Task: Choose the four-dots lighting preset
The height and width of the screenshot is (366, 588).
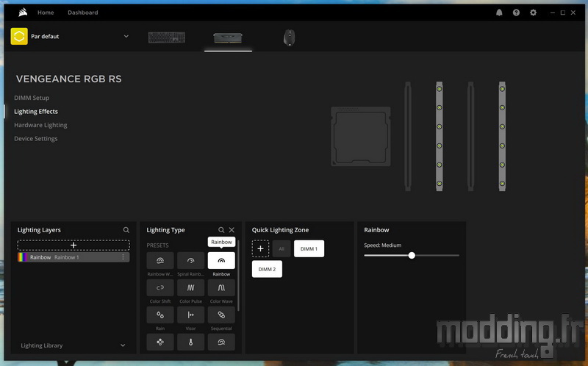Action: [x=160, y=342]
